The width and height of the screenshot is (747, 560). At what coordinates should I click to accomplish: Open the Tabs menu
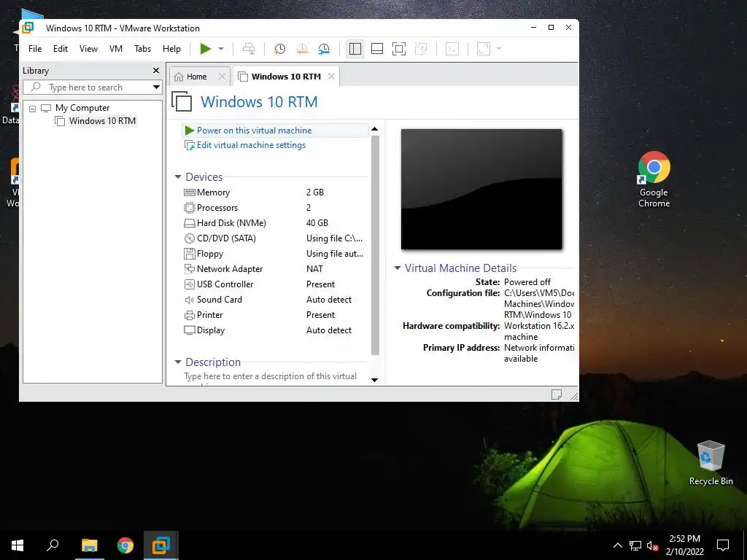point(142,49)
